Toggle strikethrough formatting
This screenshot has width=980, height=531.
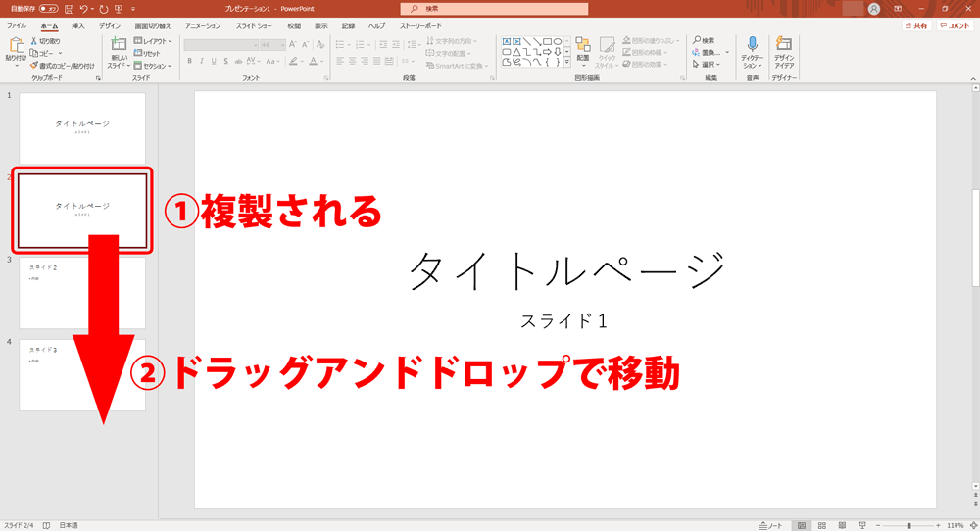click(237, 61)
